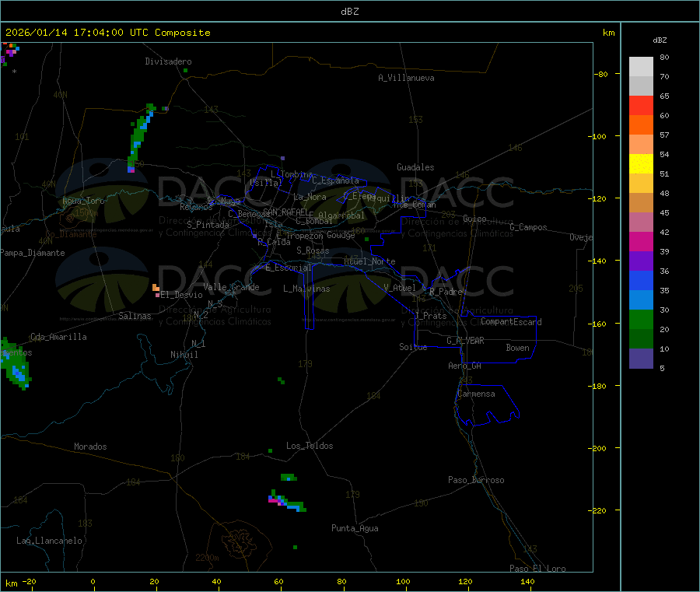This screenshot has height=592, width=700.
Task: Click the 'Morados' place label
Action: [x=90, y=447]
